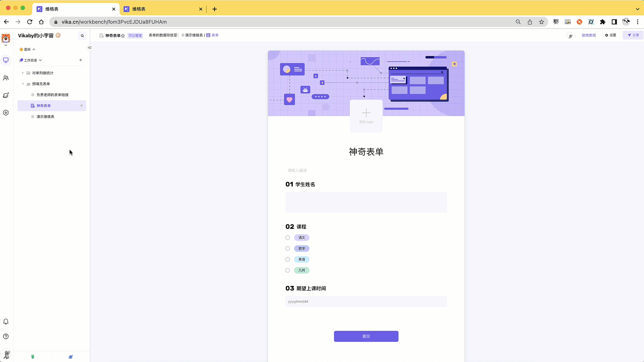This screenshot has width=644, height=362.
Task: Open the workbench icon in left rail
Action: [6, 60]
